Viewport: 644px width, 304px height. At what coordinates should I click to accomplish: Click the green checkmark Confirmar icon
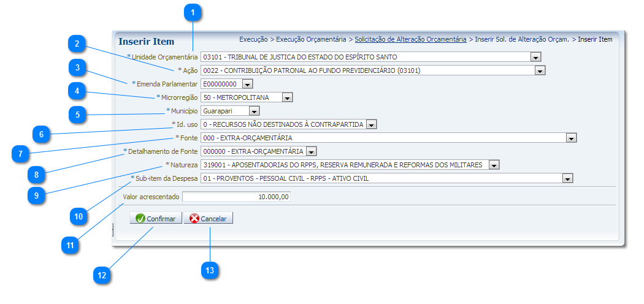click(x=140, y=219)
